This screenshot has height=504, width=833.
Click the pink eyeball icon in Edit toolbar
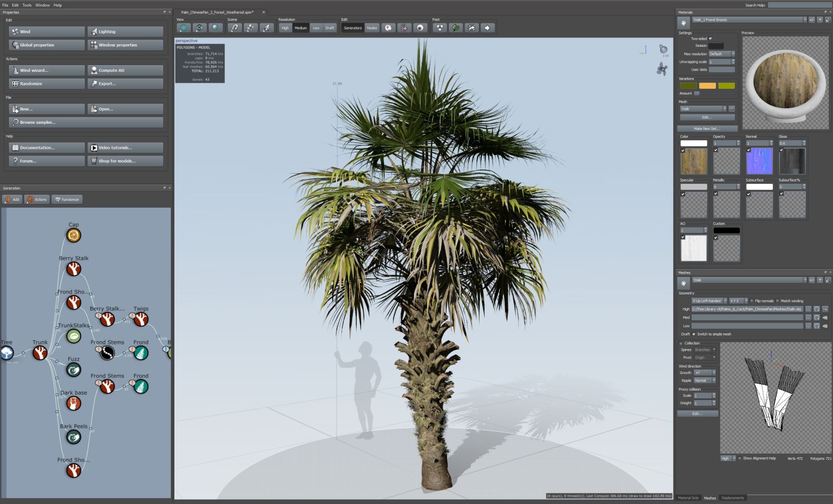[420, 28]
